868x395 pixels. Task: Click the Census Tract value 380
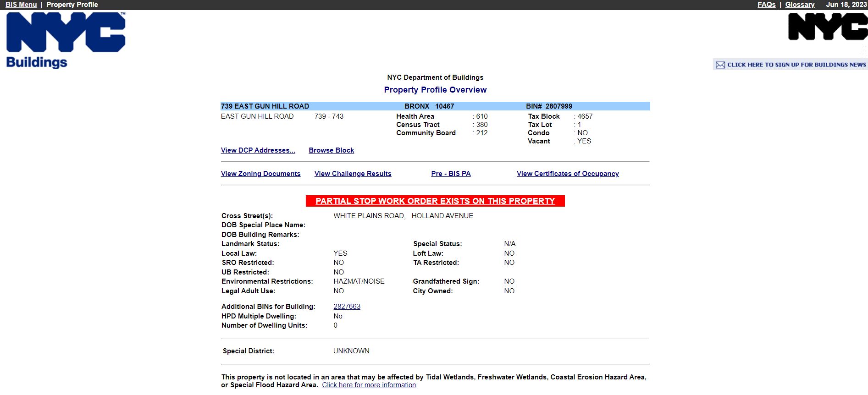pyautogui.click(x=481, y=125)
